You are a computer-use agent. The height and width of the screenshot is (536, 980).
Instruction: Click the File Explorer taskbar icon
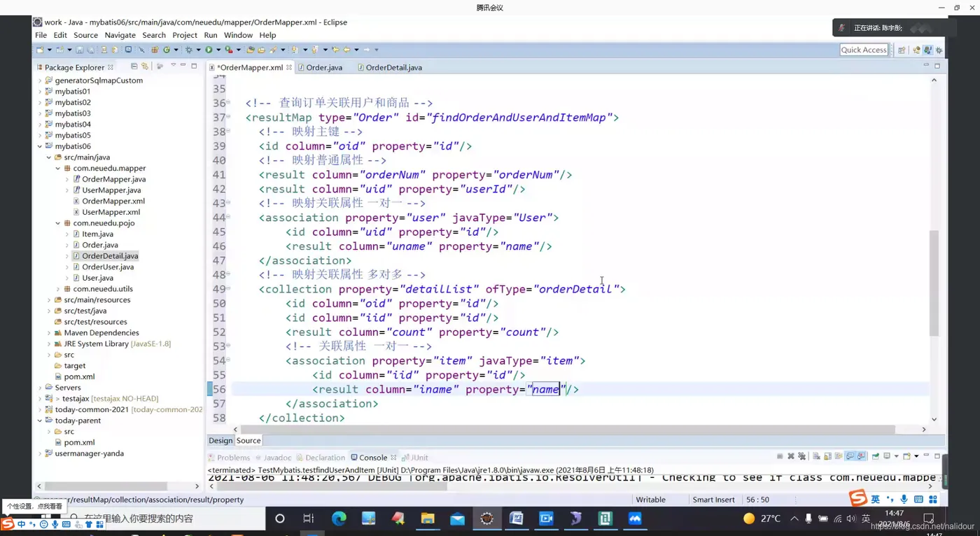point(428,519)
